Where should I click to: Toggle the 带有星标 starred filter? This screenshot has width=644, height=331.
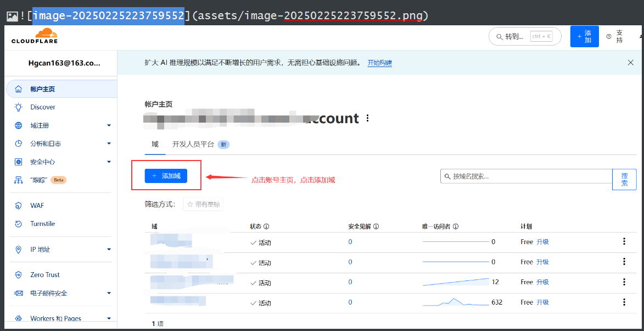click(203, 205)
